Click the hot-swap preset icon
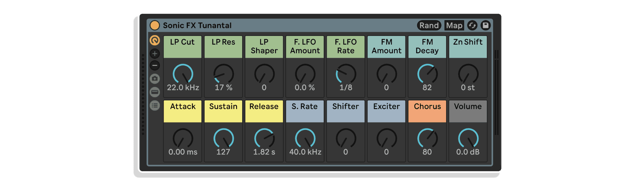 [472, 25]
